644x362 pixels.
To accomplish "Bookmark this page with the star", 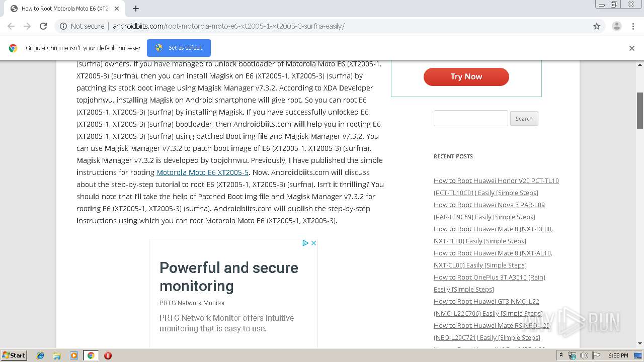I will 597,26.
